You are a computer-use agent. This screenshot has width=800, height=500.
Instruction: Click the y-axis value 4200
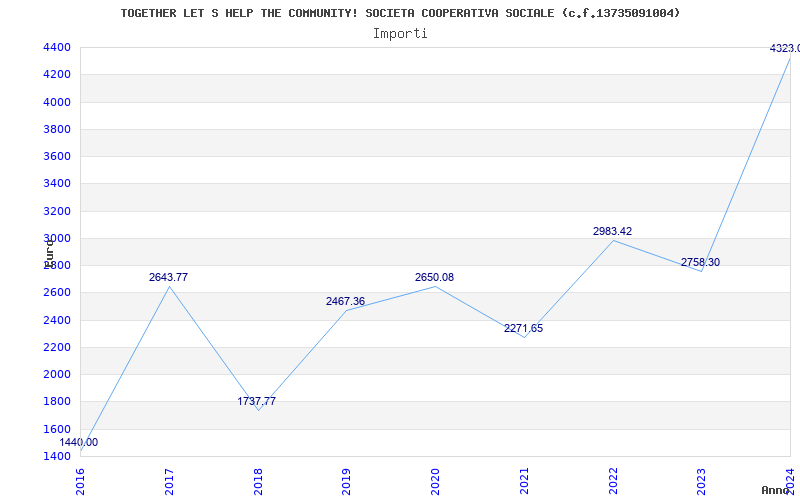pyautogui.click(x=57, y=74)
